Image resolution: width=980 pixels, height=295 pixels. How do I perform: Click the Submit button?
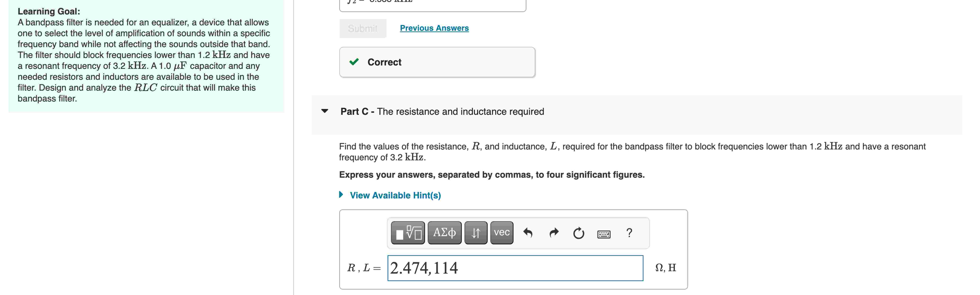(x=363, y=28)
